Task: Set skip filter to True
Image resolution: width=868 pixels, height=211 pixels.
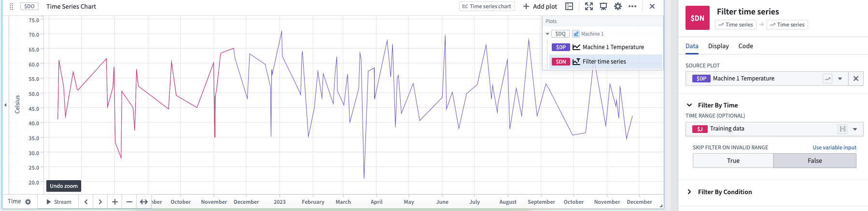Action: (733, 161)
